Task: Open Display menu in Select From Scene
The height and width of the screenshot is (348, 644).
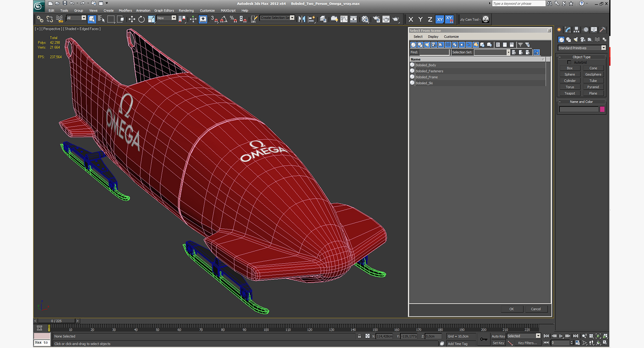Action: pos(433,37)
